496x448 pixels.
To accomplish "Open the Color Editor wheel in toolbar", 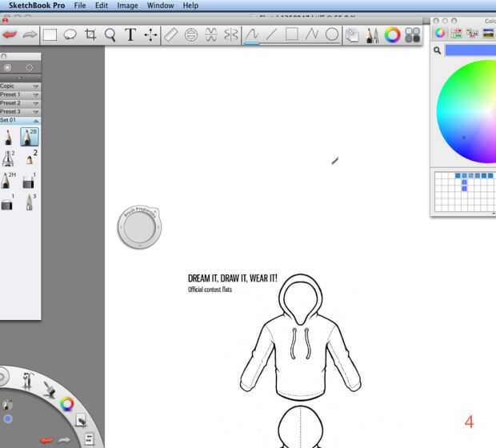I will click(392, 34).
